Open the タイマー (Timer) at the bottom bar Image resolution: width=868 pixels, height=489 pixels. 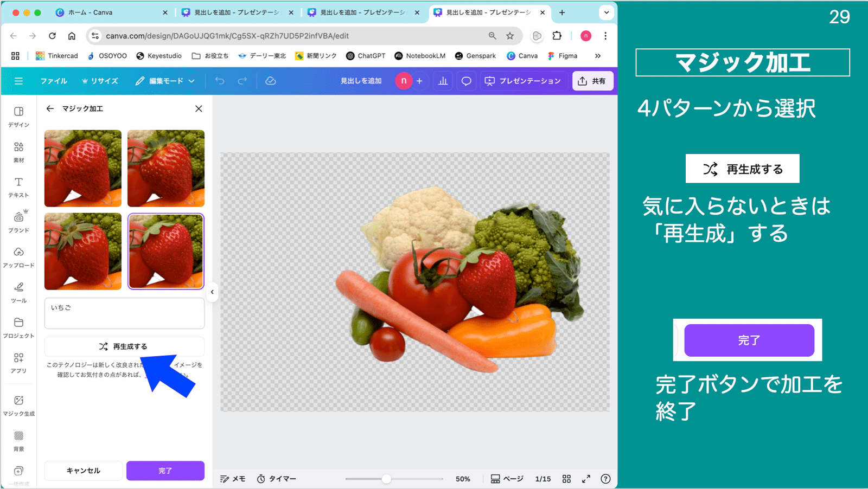(276, 479)
